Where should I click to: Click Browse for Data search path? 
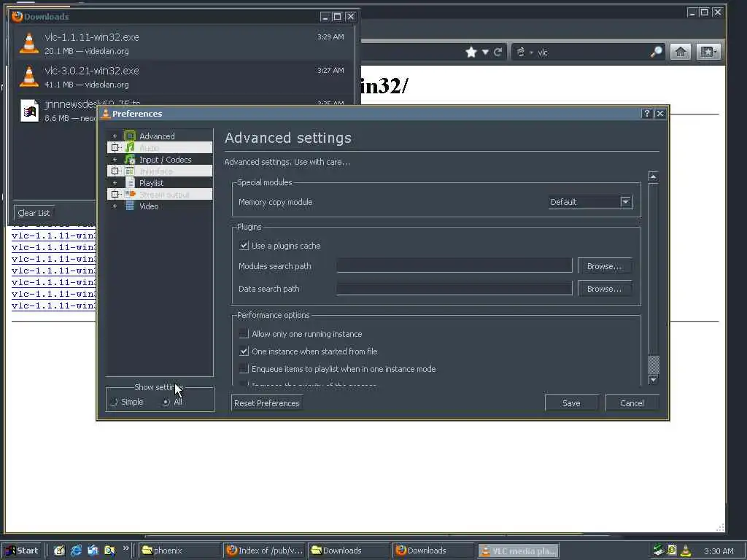pos(605,289)
